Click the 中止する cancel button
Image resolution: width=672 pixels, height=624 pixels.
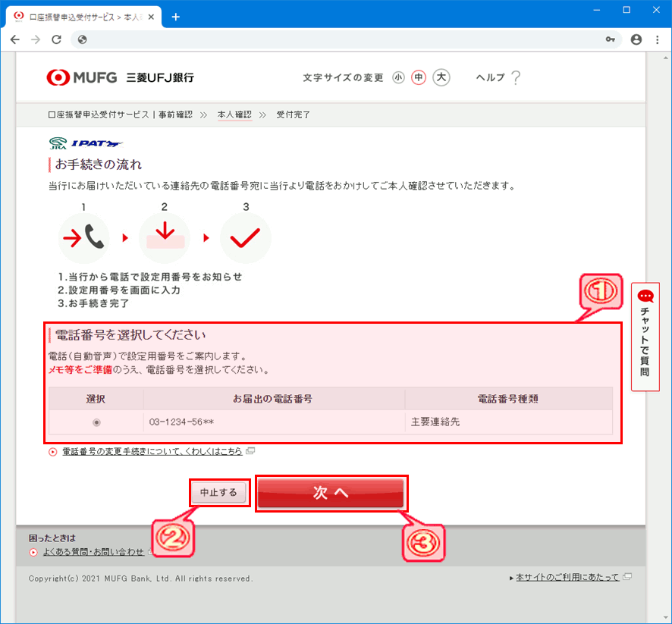[x=218, y=493]
